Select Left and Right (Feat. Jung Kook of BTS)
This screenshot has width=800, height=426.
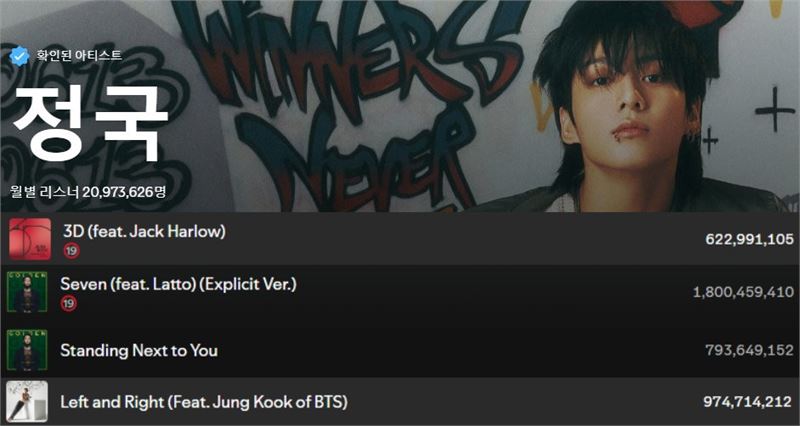[x=204, y=402]
